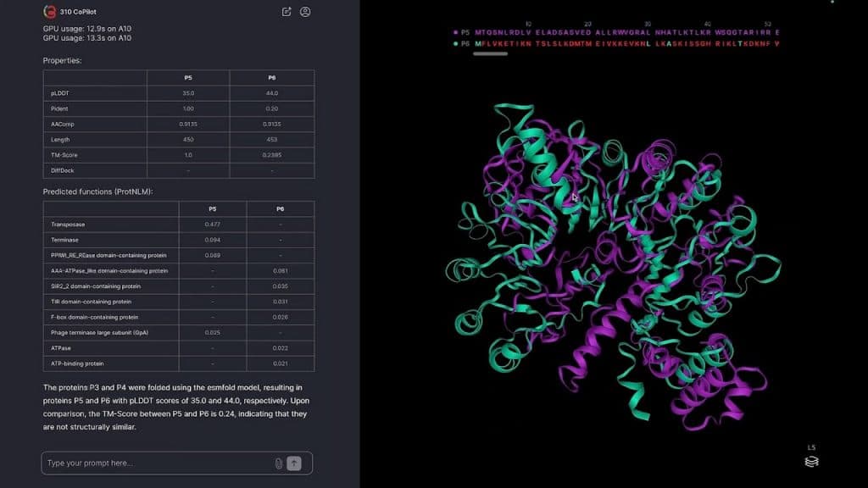Viewport: 868px width, 488px height.
Task: Click the P6 column header in Properties table
Action: [x=271, y=77]
